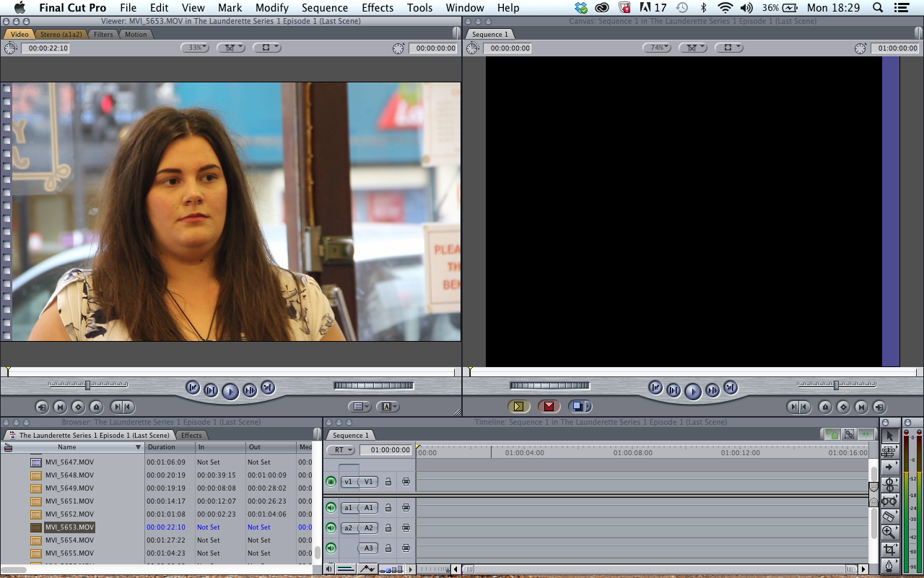Open Viewer zoom pop-up showing 33%
The width and height of the screenshot is (924, 578).
tap(195, 48)
